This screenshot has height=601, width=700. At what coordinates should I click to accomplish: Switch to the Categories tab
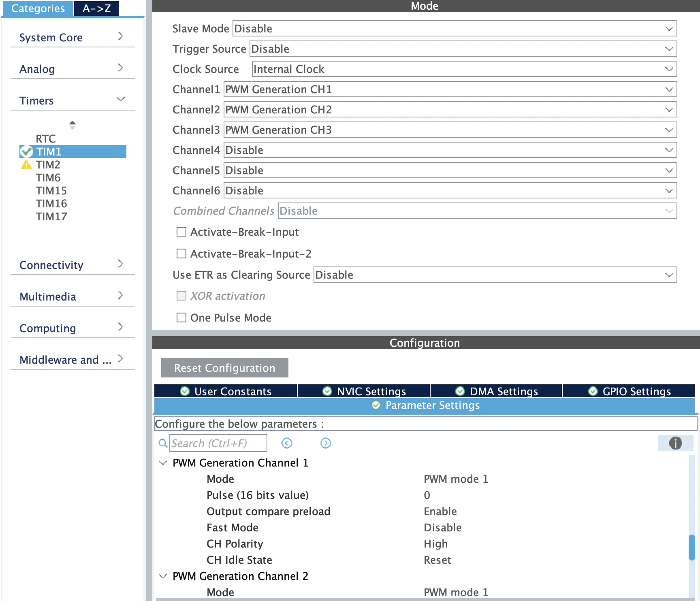point(38,9)
